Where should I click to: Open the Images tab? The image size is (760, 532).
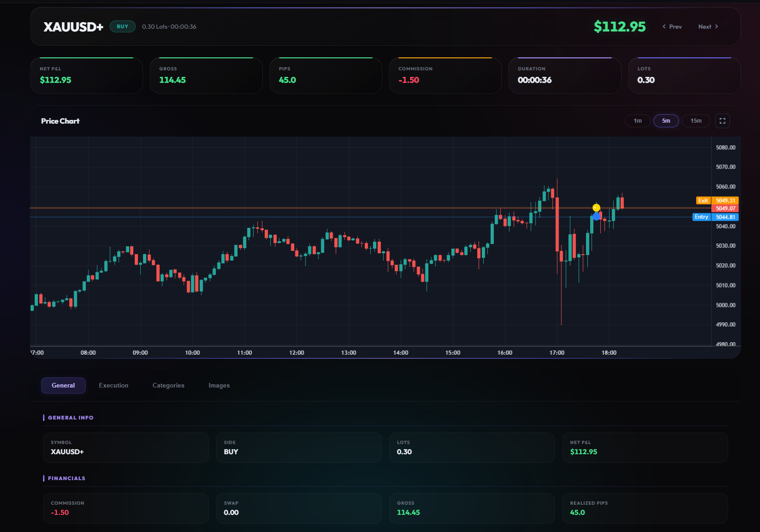click(219, 385)
